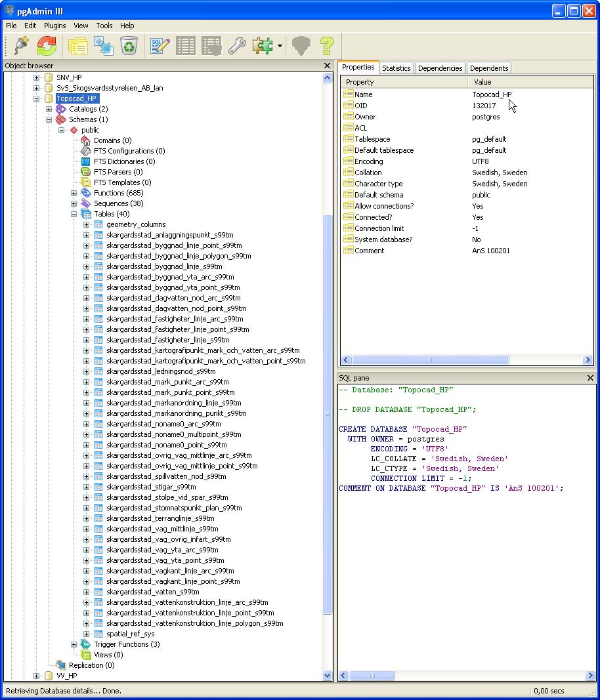Click the Tables node icon

point(86,214)
